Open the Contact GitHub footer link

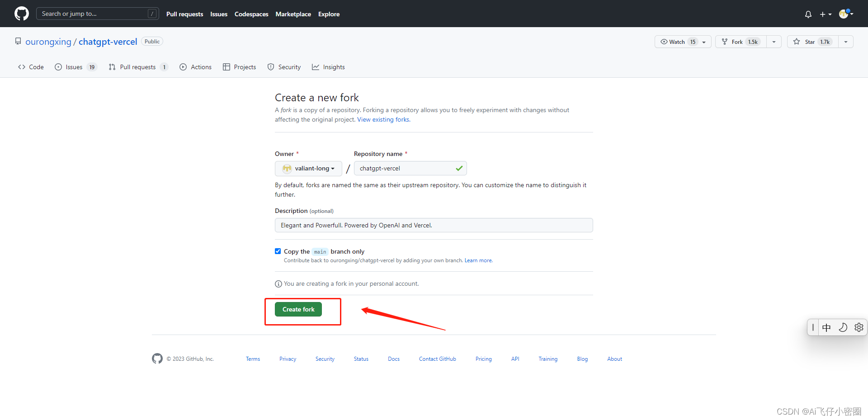click(438, 359)
